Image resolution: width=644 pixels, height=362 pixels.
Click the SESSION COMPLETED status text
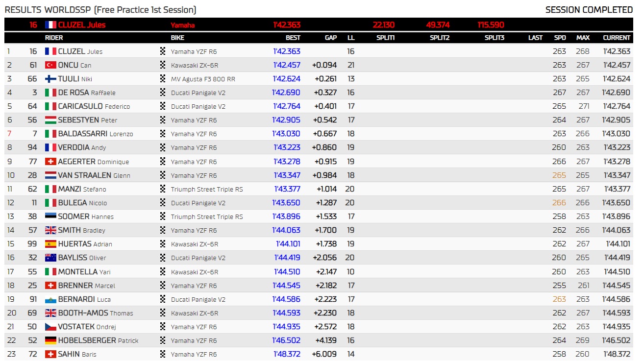(589, 10)
